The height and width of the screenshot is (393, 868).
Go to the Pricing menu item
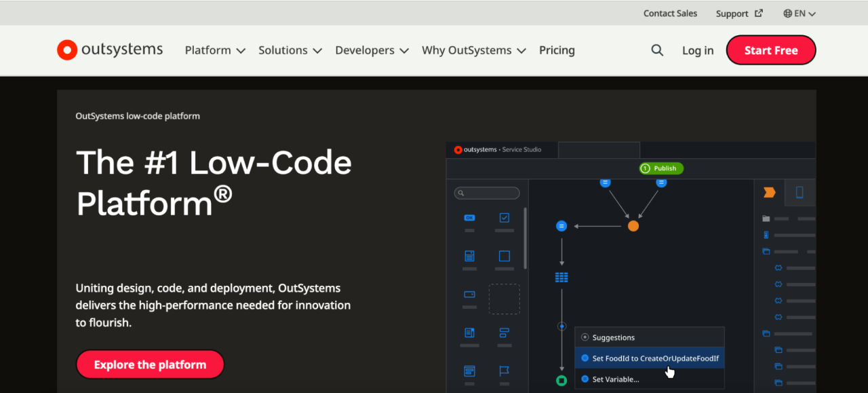click(557, 50)
